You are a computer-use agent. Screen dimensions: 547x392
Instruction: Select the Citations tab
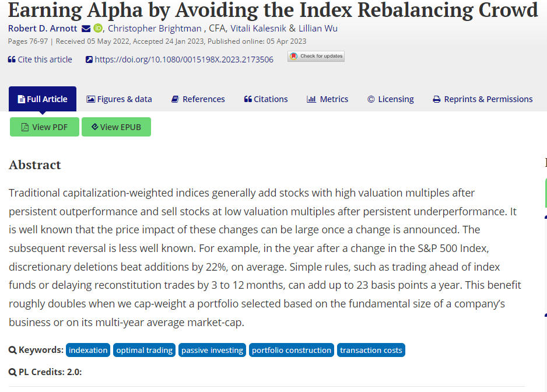click(266, 99)
